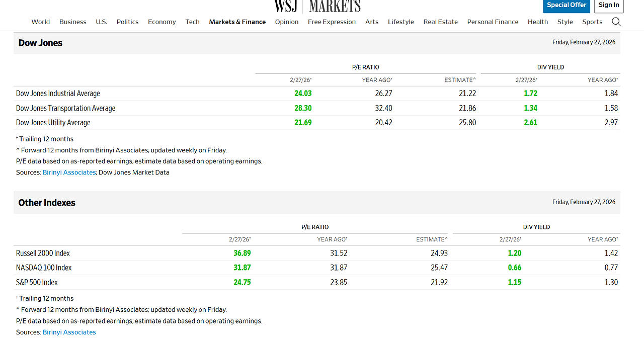Image resolution: width=644 pixels, height=343 pixels.
Task: Click the 24.75 S&P 500 P/E value
Action: 242,283
